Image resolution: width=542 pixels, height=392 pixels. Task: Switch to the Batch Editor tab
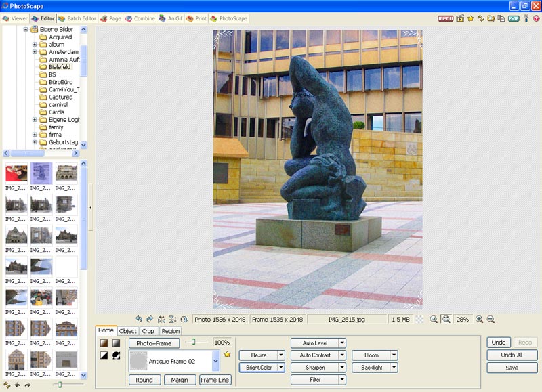(78, 18)
